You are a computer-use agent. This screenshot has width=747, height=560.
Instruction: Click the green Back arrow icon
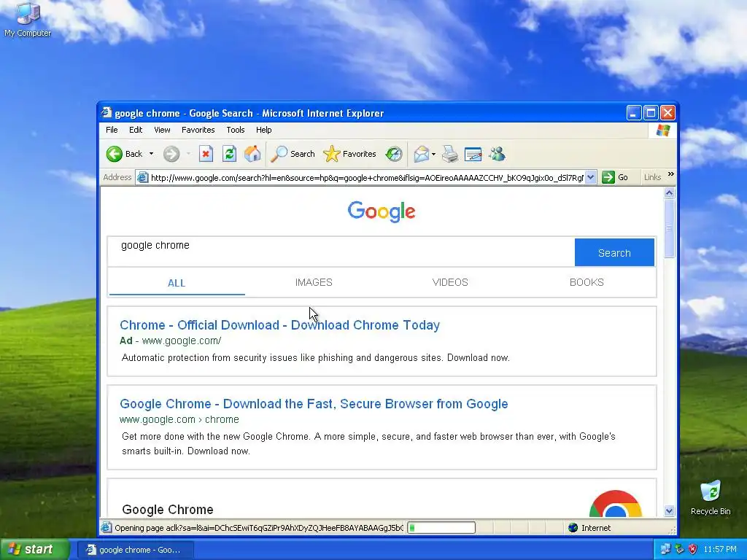(x=115, y=154)
